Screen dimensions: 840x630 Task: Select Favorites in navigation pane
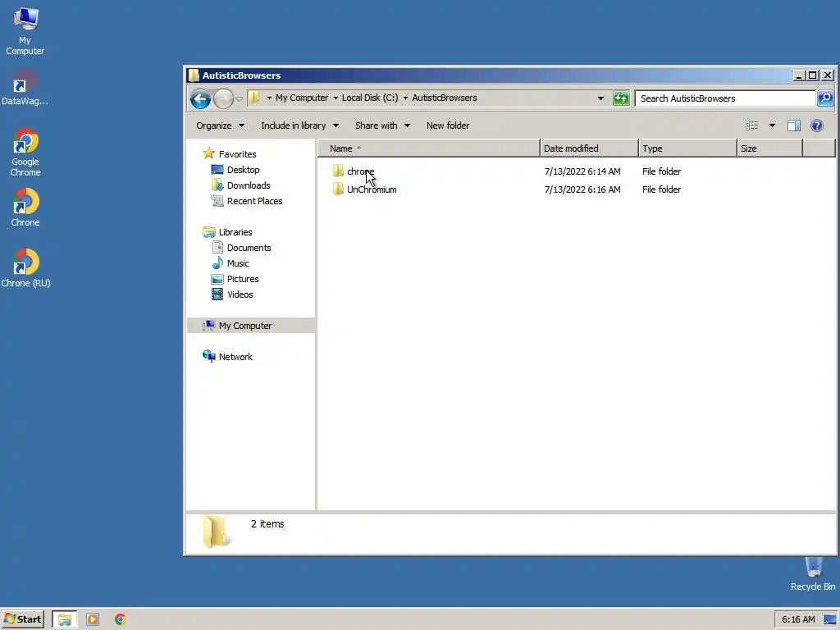click(231, 153)
